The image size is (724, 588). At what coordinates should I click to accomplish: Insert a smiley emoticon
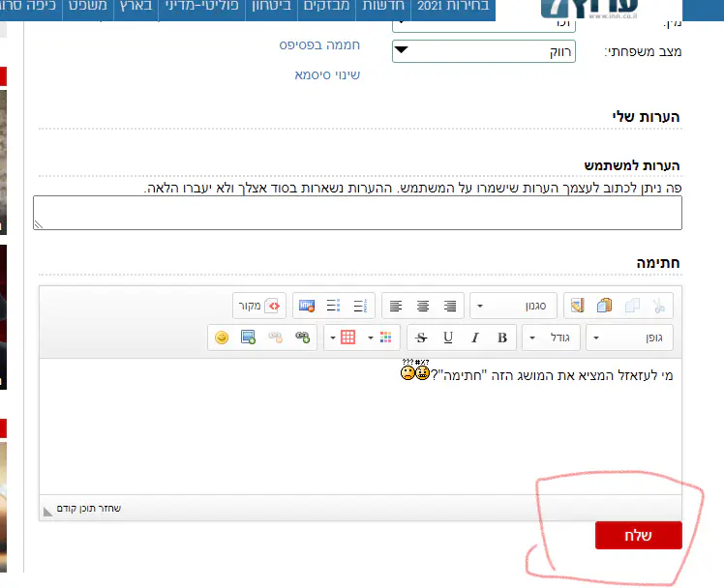(x=222, y=338)
